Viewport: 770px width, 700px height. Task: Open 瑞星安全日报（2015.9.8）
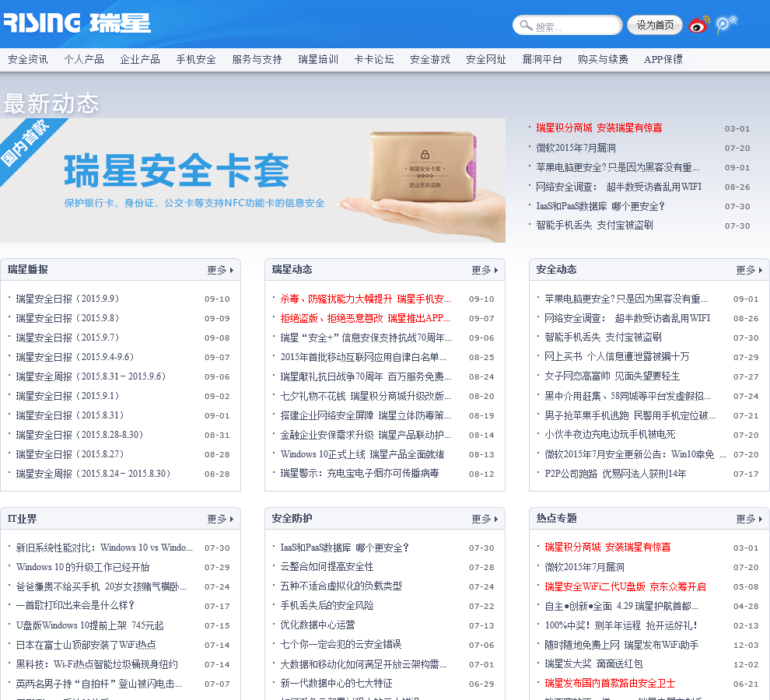pyautogui.click(x=68, y=318)
